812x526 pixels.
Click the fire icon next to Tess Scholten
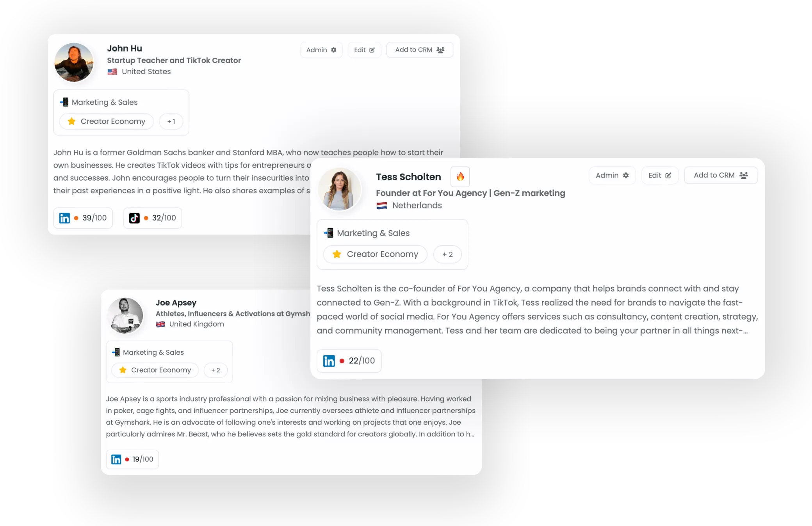tap(460, 176)
